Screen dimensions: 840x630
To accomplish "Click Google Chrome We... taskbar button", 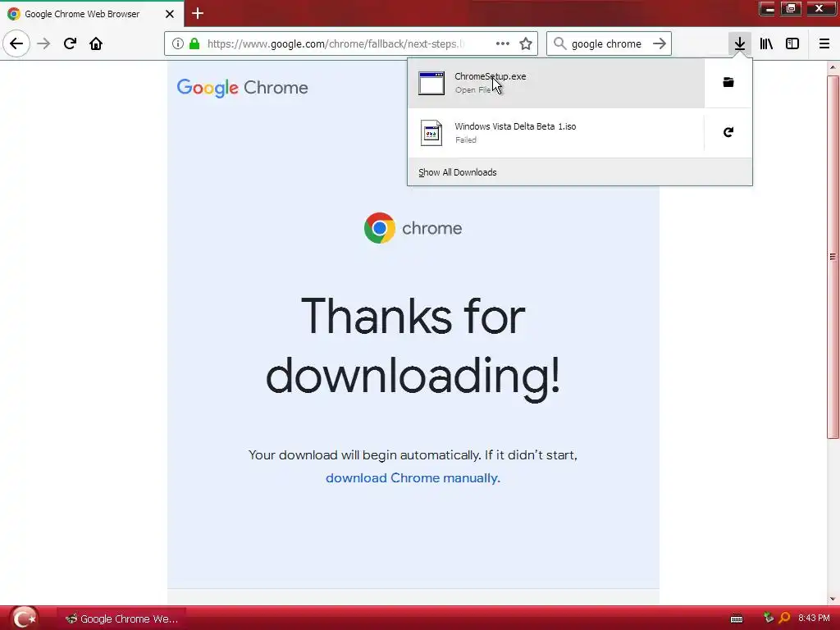I will (121, 619).
